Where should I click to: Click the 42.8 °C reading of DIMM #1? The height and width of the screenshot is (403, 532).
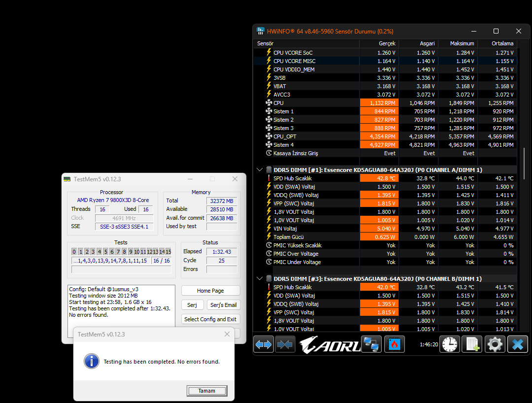(x=379, y=178)
